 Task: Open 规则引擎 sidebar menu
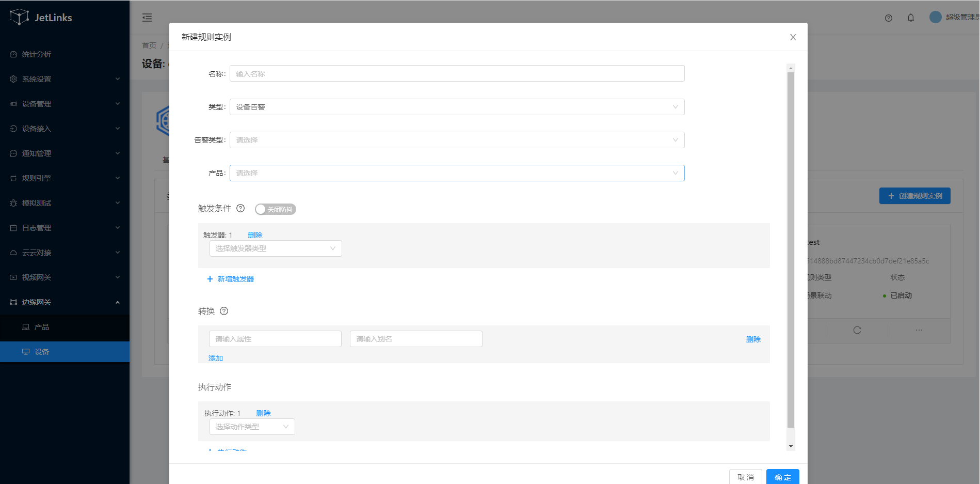click(x=65, y=178)
